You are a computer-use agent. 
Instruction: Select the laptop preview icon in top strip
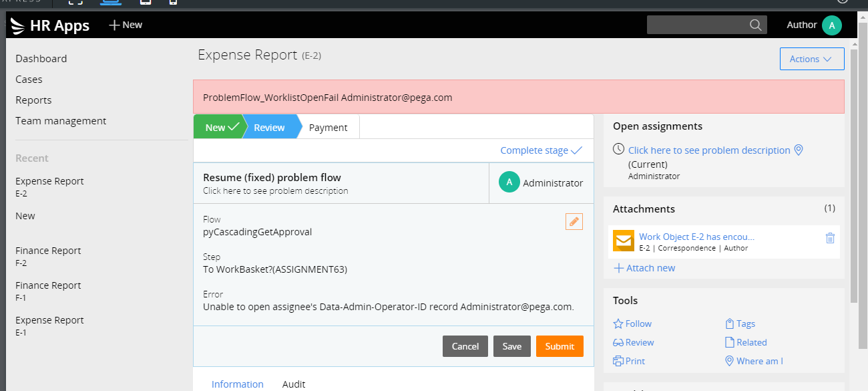(111, 2)
